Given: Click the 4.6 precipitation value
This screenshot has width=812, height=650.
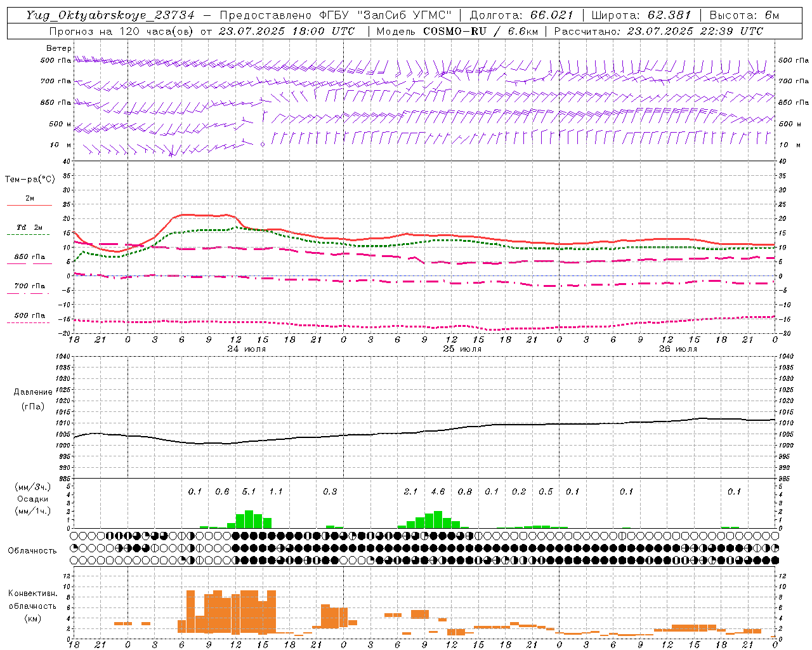Looking at the screenshot, I should click(x=438, y=492).
